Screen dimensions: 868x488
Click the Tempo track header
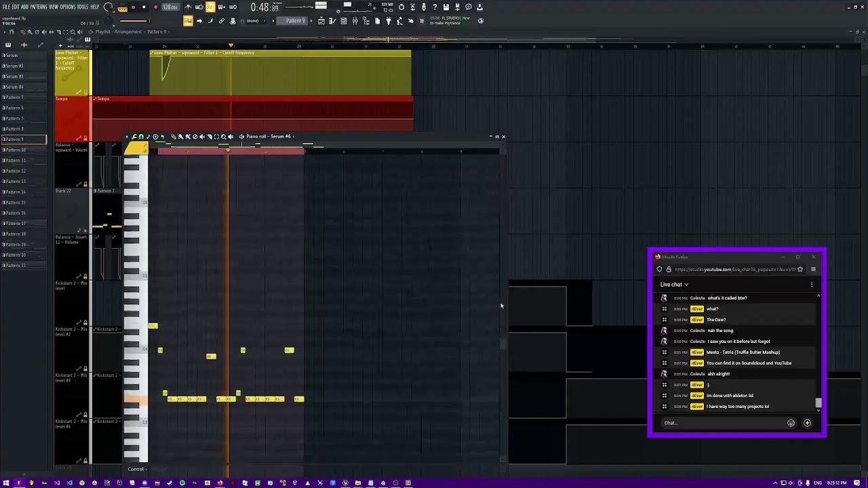click(x=72, y=118)
